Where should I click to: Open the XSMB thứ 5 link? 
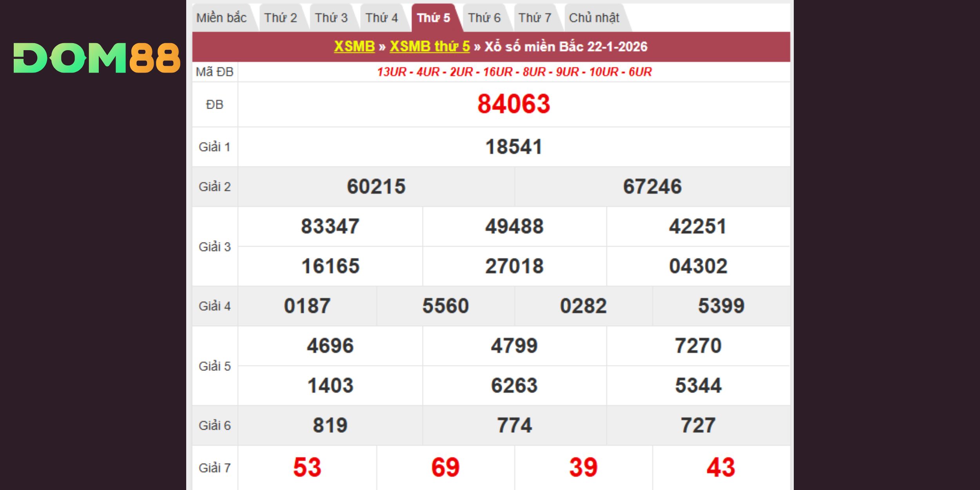click(430, 47)
